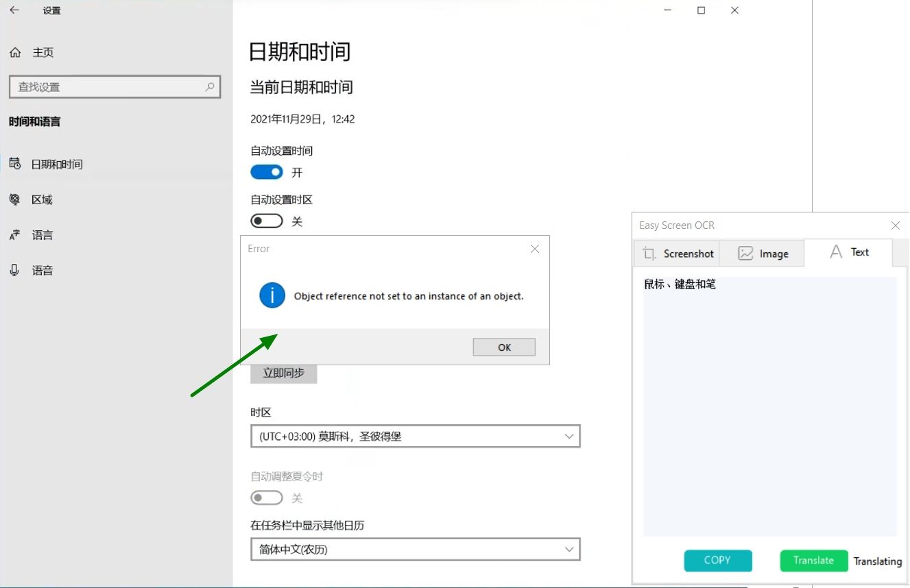910x588 pixels.
Task: Click the 在任务栏中显示其他日历 label
Action: (307, 526)
